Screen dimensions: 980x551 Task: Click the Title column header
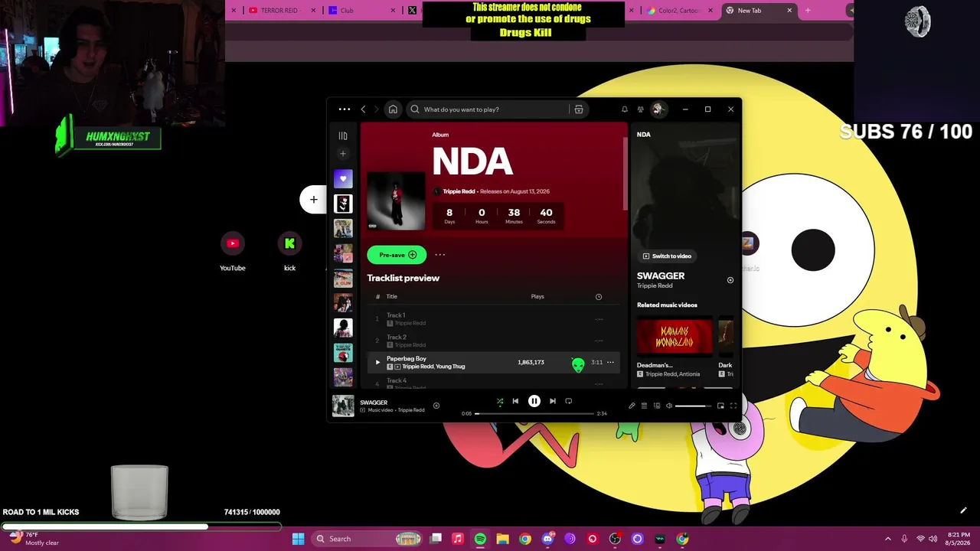coord(391,297)
